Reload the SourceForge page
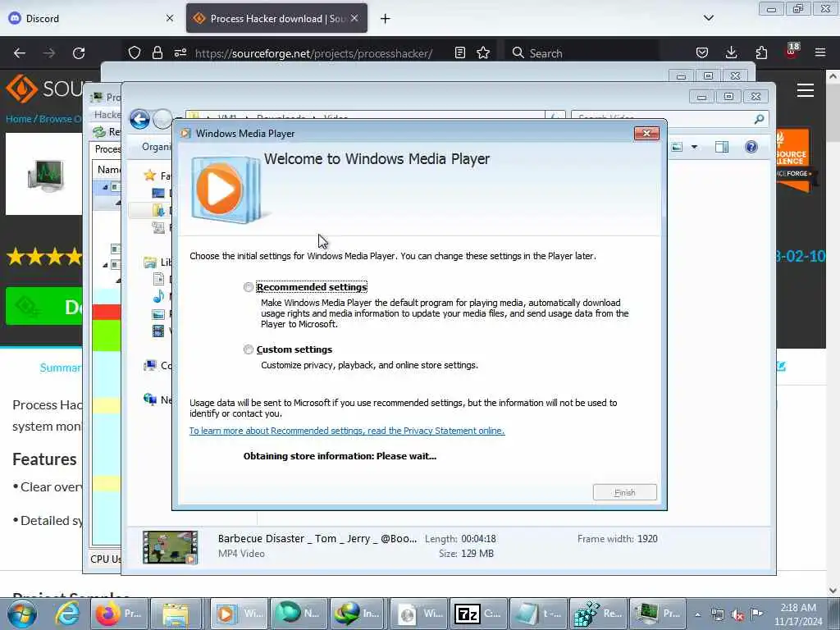This screenshot has width=840, height=630. pyautogui.click(x=79, y=53)
